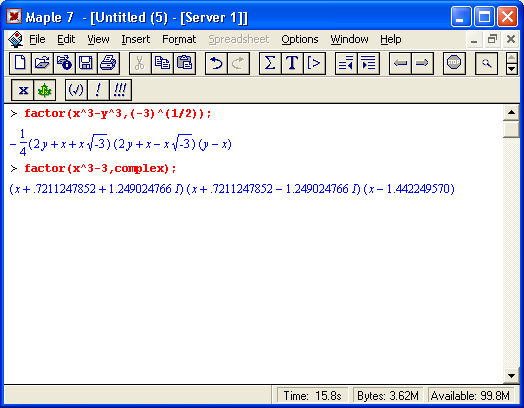This screenshot has height=408, width=524.
Task: Create a new worksheet with the blank page icon
Action: [x=20, y=63]
